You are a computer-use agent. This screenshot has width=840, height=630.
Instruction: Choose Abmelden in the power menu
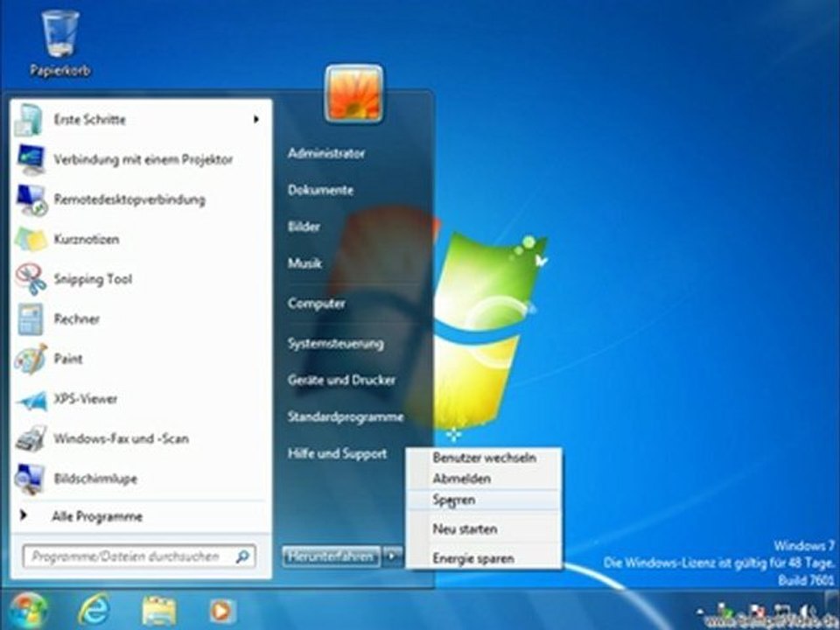tap(484, 479)
